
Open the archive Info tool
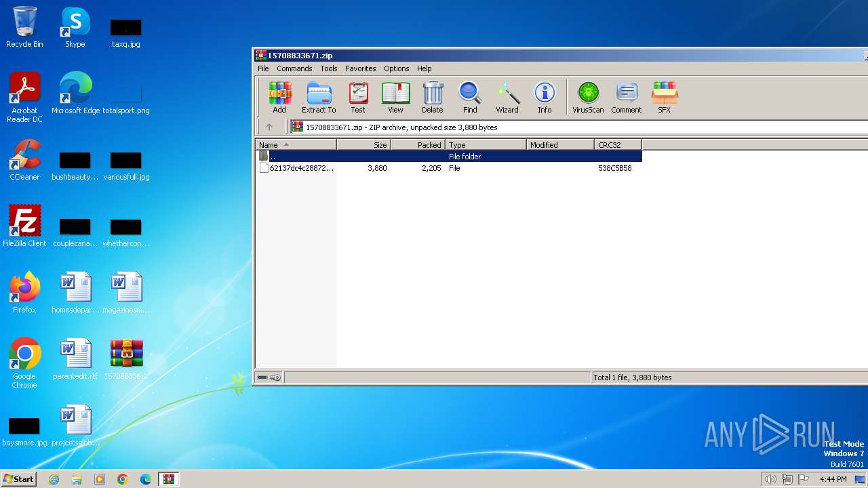tap(545, 98)
